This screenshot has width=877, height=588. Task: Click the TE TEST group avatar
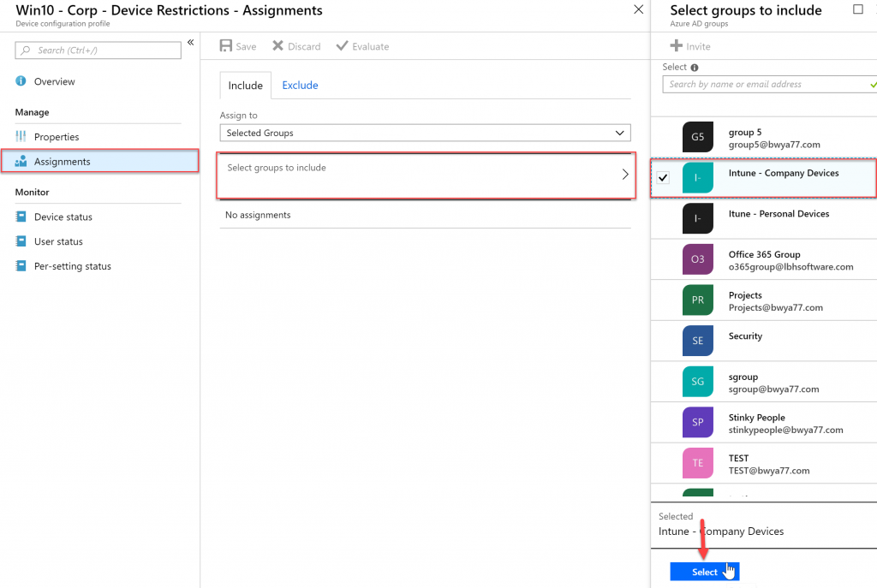(x=697, y=463)
